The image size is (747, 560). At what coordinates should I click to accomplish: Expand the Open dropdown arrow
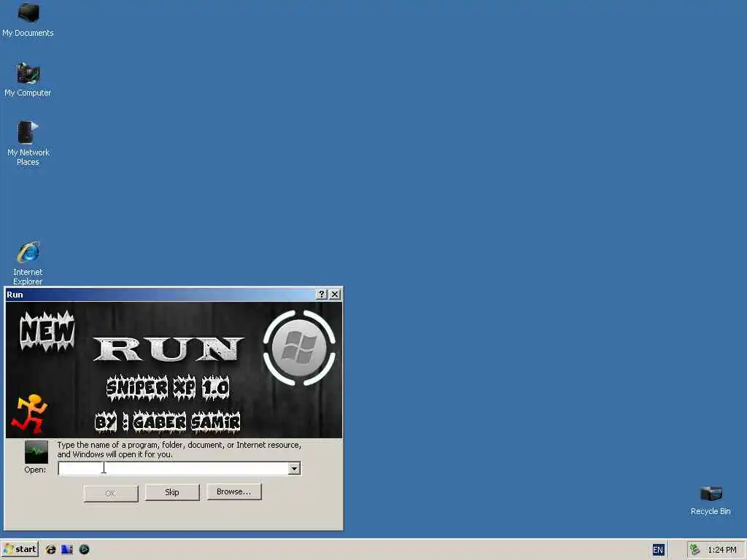pos(295,469)
